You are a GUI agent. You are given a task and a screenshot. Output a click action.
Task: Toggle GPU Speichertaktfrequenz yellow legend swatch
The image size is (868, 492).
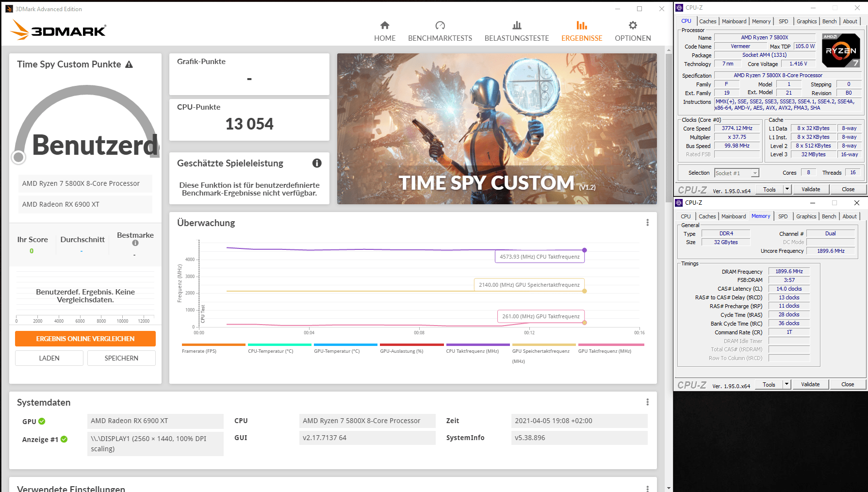click(x=544, y=345)
